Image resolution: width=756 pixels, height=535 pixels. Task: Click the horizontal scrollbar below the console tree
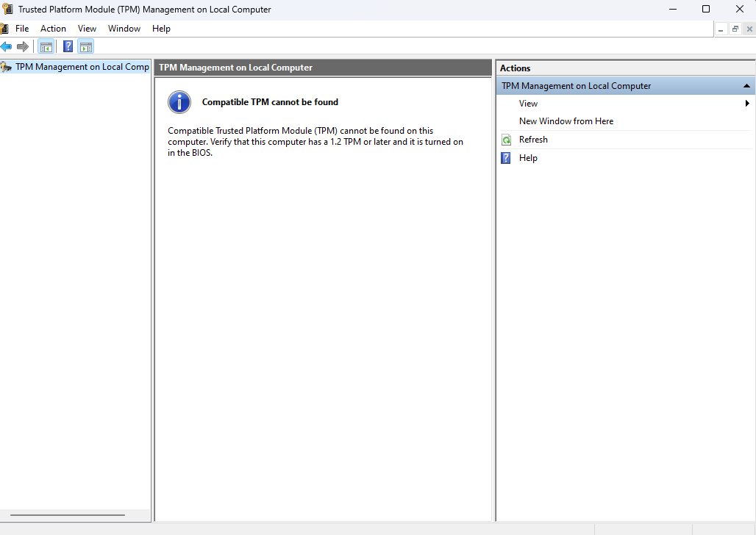coord(66,515)
